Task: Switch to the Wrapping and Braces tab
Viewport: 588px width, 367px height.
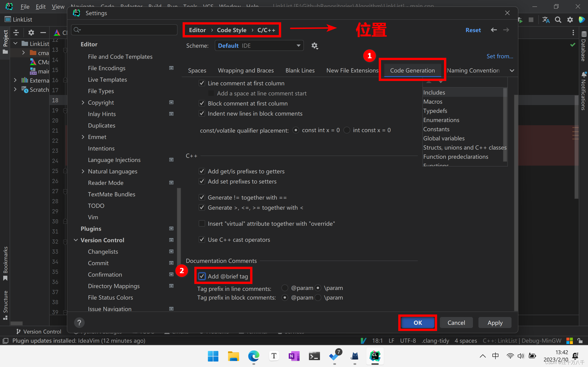Action: click(246, 70)
